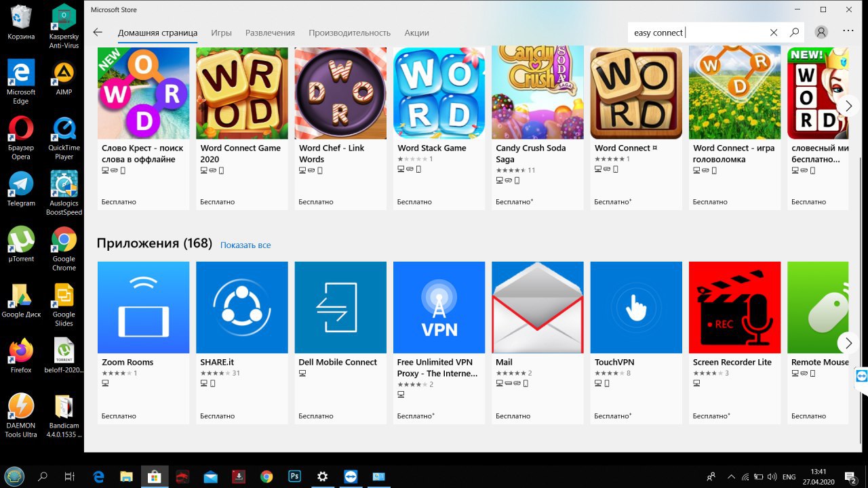Open the three-dot more menu in Store
This screenshot has height=488, width=868.
pyautogui.click(x=848, y=31)
